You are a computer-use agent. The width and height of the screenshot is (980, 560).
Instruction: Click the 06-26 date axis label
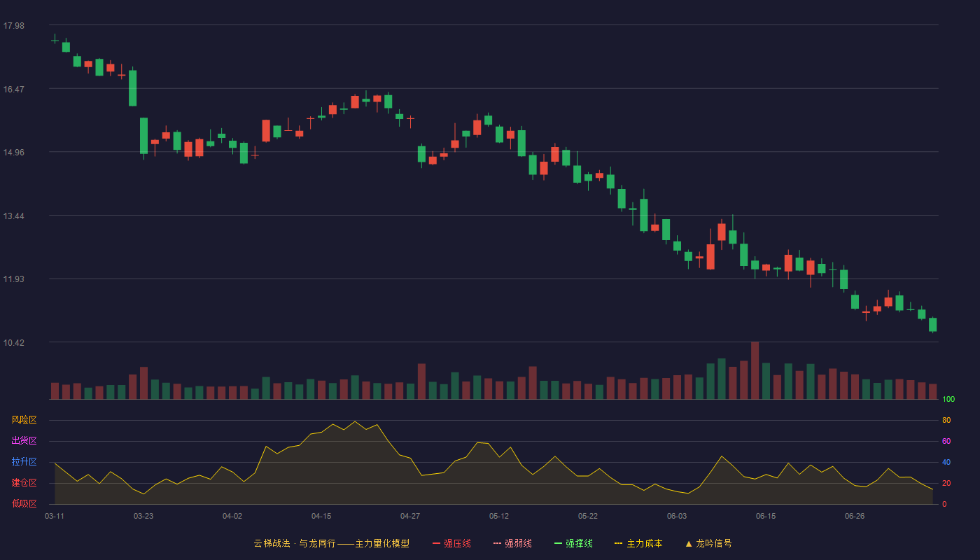pyautogui.click(x=855, y=516)
